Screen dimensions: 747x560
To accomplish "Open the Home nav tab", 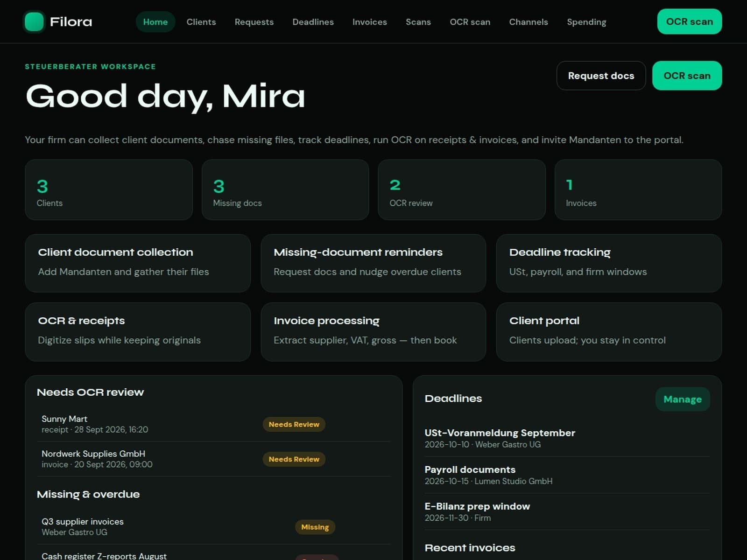I will (x=155, y=22).
